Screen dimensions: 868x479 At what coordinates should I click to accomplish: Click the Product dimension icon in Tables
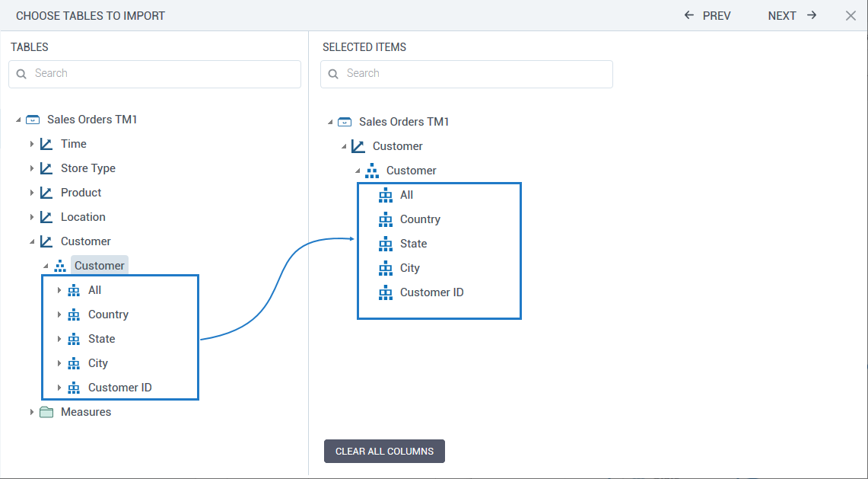[x=46, y=193]
